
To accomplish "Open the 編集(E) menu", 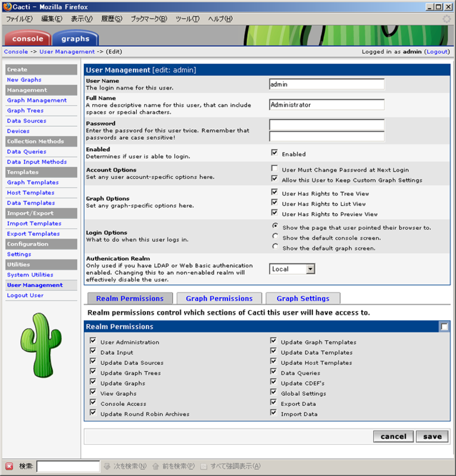I will [52, 19].
